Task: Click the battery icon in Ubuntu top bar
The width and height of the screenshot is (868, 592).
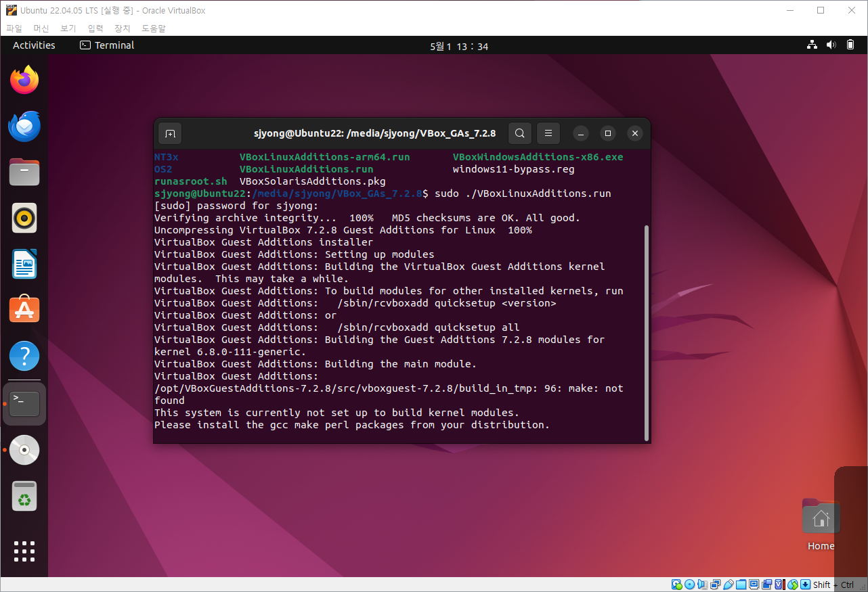Action: tap(850, 45)
